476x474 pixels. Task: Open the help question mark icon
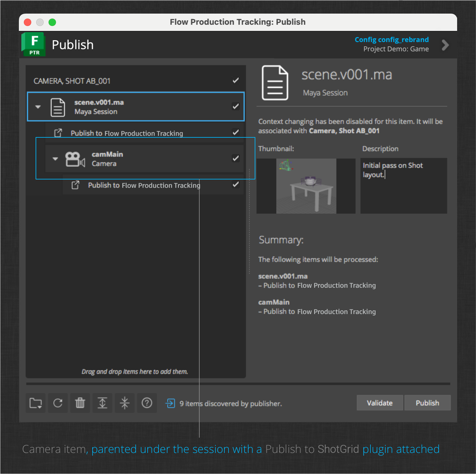(147, 403)
